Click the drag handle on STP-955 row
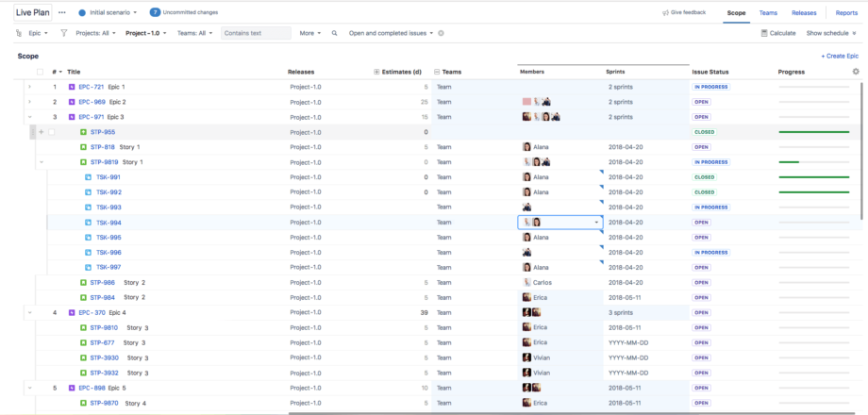 click(33, 132)
